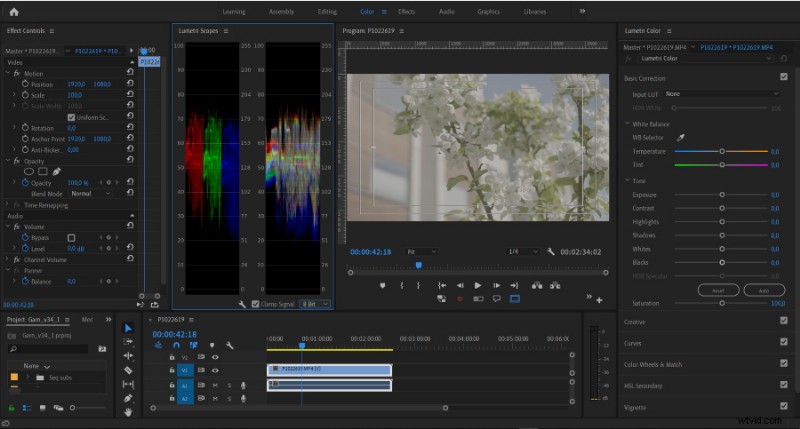Switch to the Editing workspace tab
This screenshot has width=800, height=429.
click(326, 11)
